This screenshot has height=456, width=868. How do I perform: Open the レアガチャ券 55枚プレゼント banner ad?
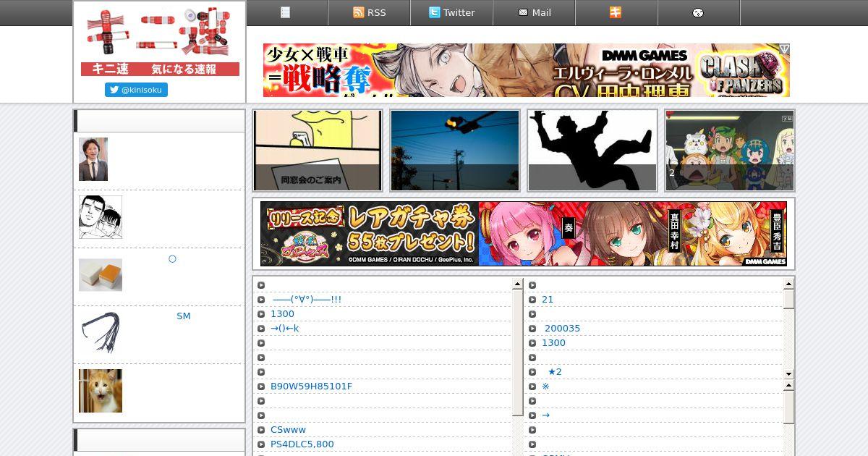[524, 234]
